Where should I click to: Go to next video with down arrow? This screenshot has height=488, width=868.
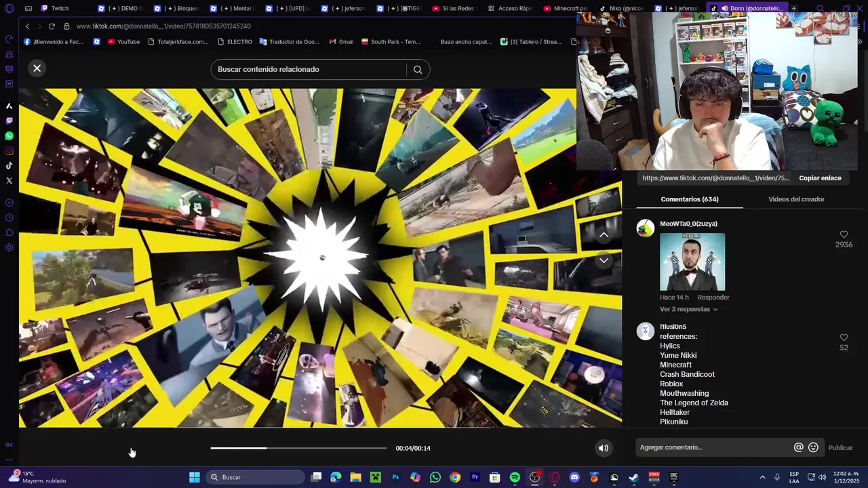coord(604,260)
